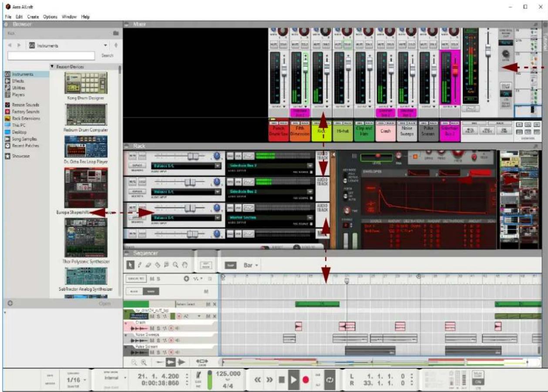
Task: Zoom out horizontally in the sequencer
Action: pyautogui.click(x=134, y=362)
